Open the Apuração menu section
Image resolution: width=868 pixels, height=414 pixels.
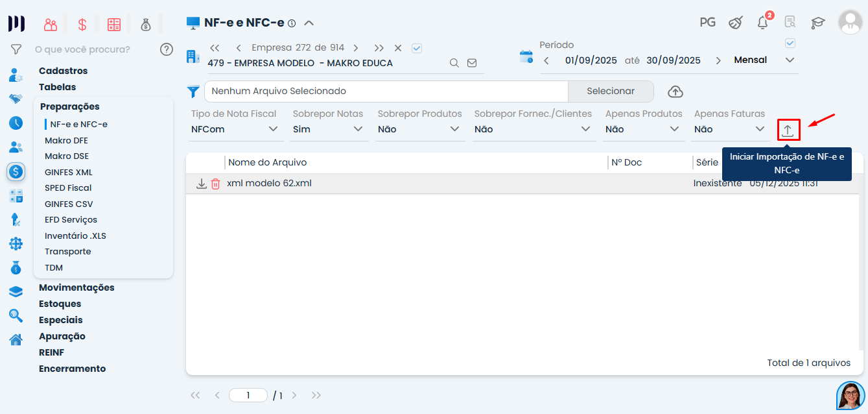point(62,336)
